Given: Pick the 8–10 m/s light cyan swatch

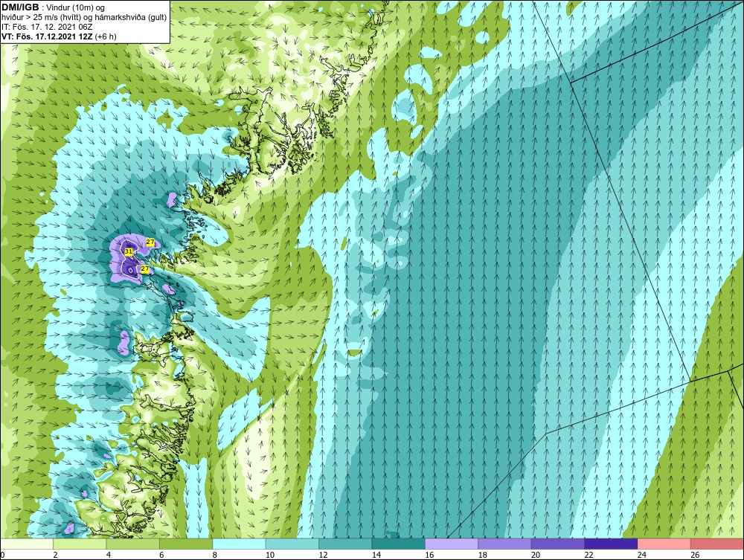Looking at the screenshot, I should [239, 544].
